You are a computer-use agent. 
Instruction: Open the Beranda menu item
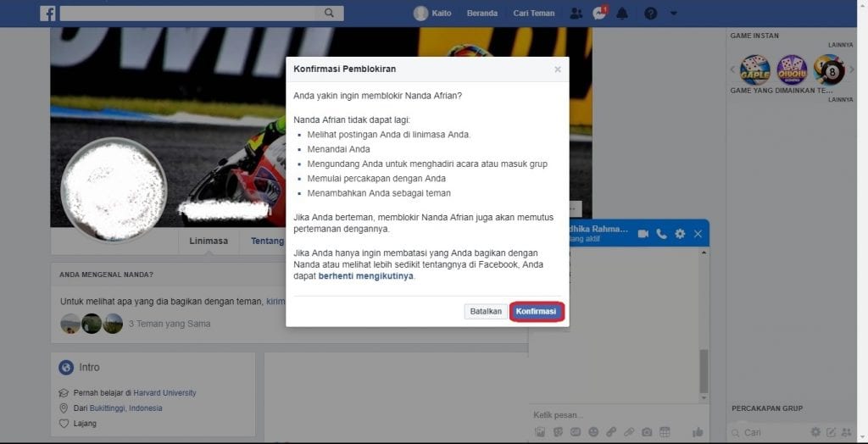pyautogui.click(x=482, y=14)
